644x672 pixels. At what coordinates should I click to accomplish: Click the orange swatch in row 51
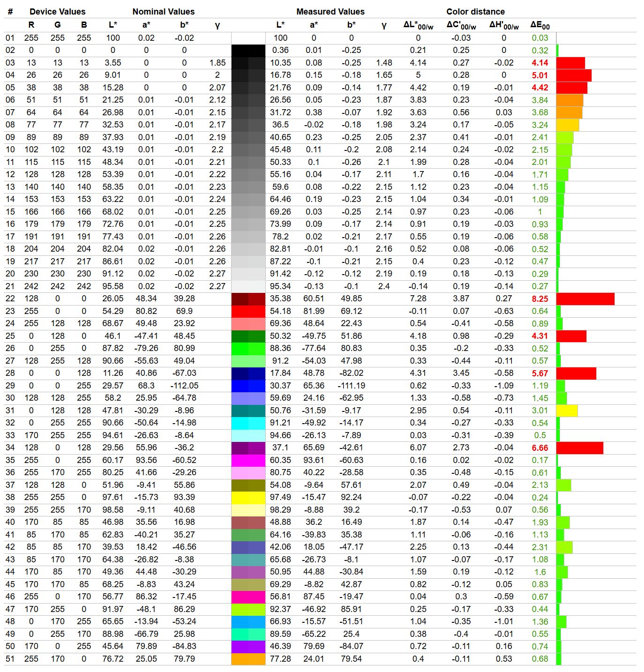click(248, 659)
